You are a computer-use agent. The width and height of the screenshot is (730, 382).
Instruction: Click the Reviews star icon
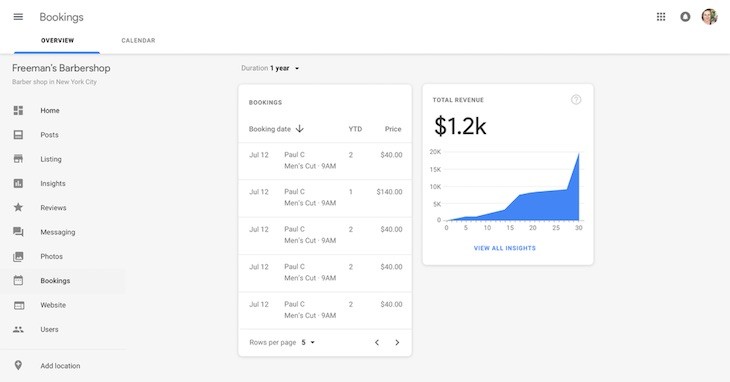(x=18, y=208)
